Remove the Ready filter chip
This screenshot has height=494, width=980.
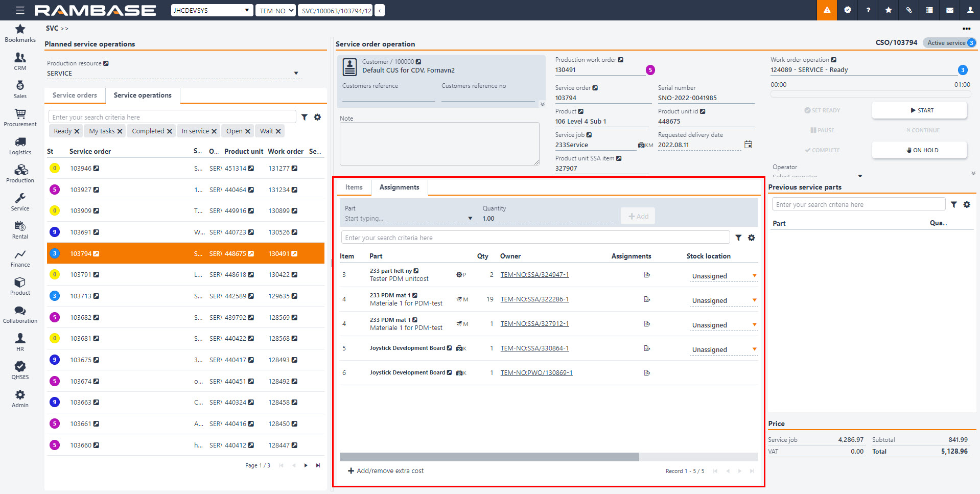(77, 131)
